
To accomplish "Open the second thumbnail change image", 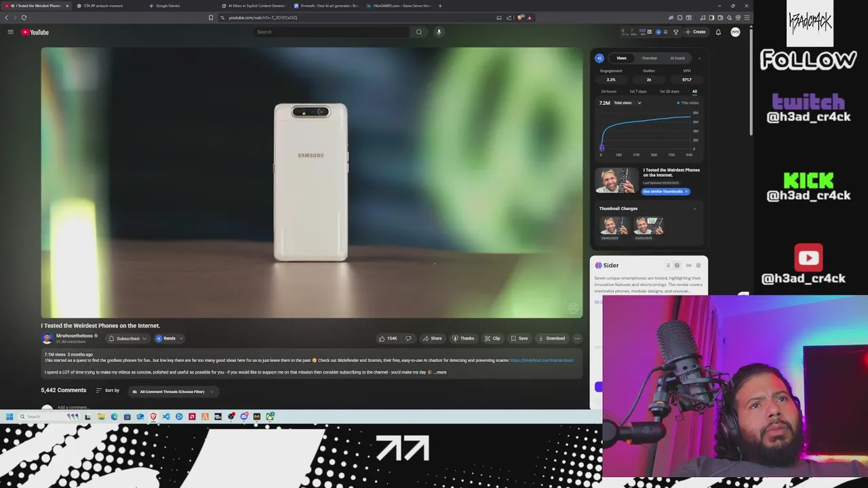I will [649, 226].
